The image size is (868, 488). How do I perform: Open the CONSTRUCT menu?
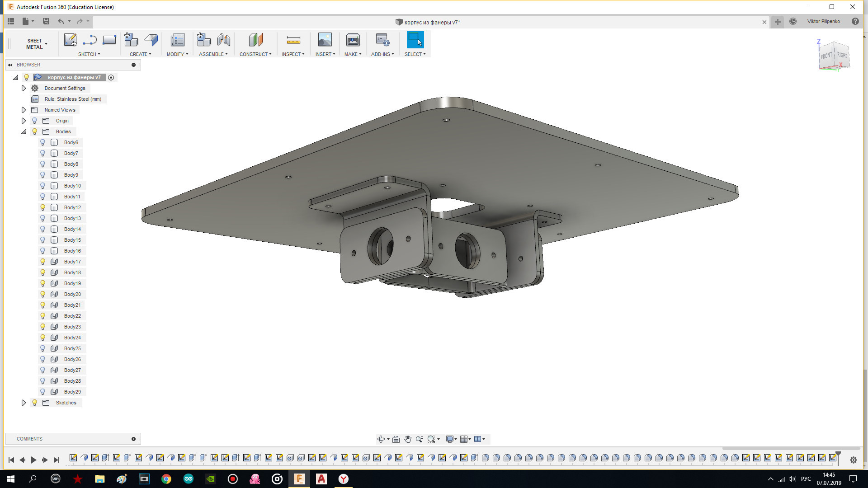tap(255, 54)
